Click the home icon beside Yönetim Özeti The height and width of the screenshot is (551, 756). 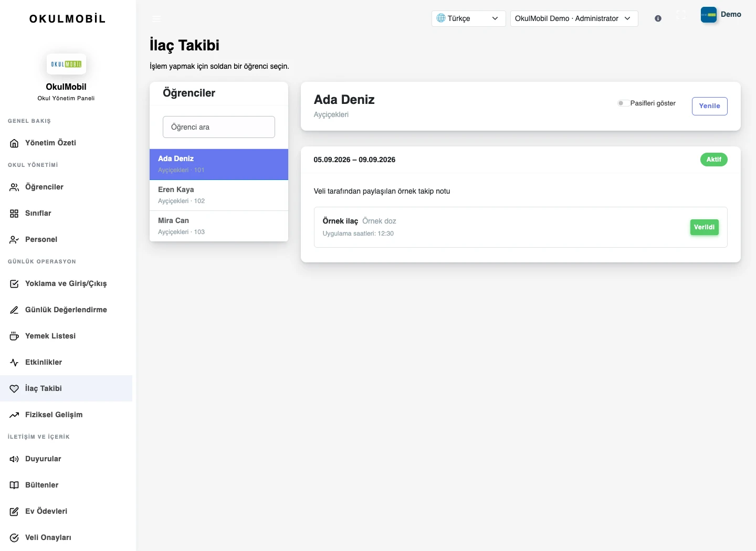pos(14,143)
